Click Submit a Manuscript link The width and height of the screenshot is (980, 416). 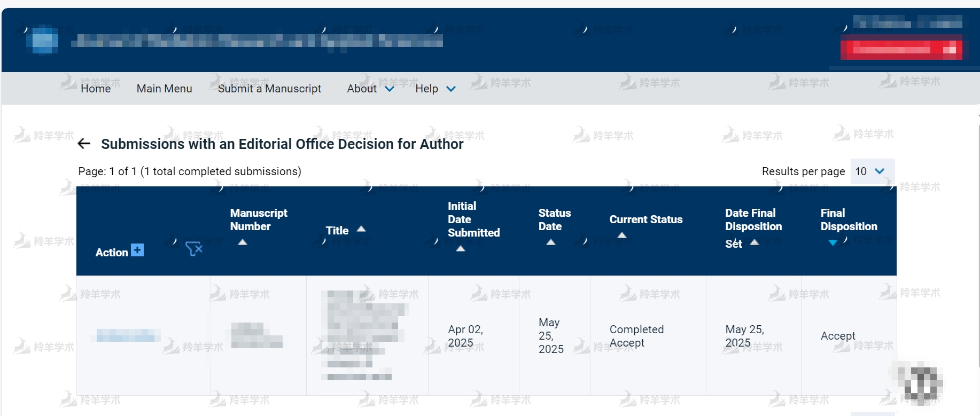(x=269, y=89)
